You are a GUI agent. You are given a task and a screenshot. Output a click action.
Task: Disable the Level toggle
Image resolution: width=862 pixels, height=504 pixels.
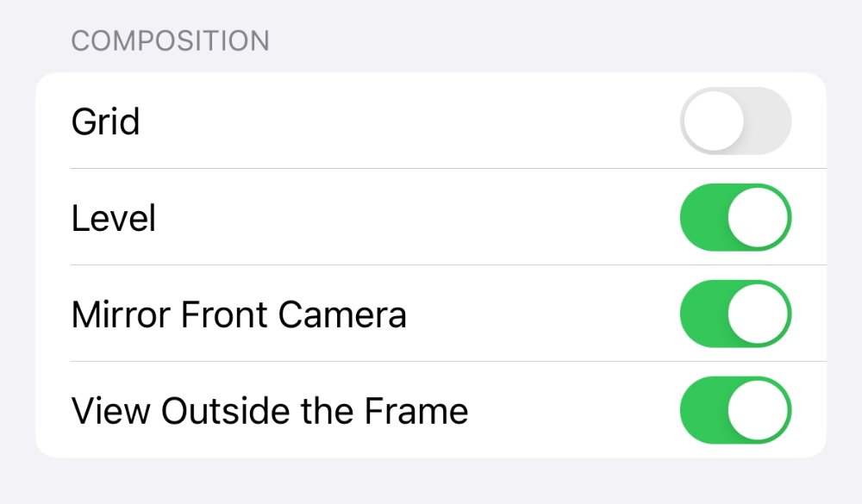735,218
